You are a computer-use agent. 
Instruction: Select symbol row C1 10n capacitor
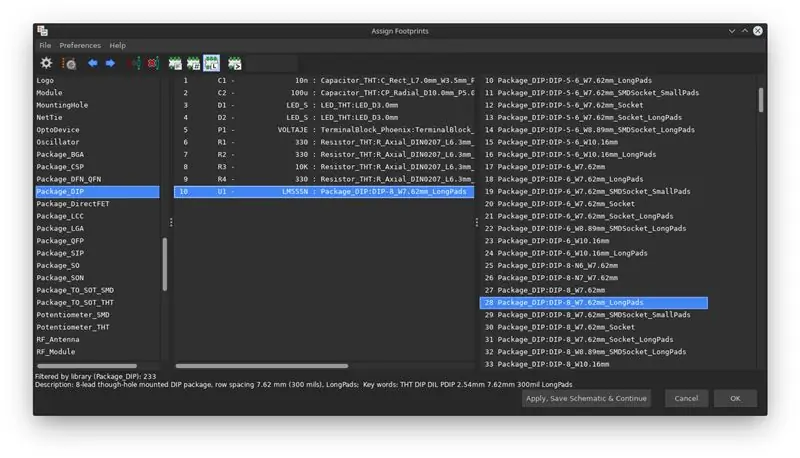(x=324, y=81)
